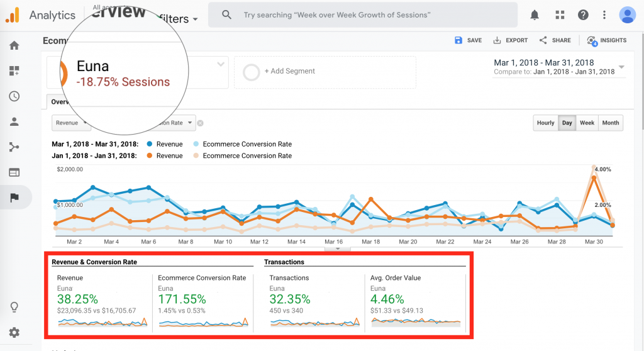Click the light blue Conversion Rate legend dot
Screen dimensions: 644x351
click(x=196, y=144)
